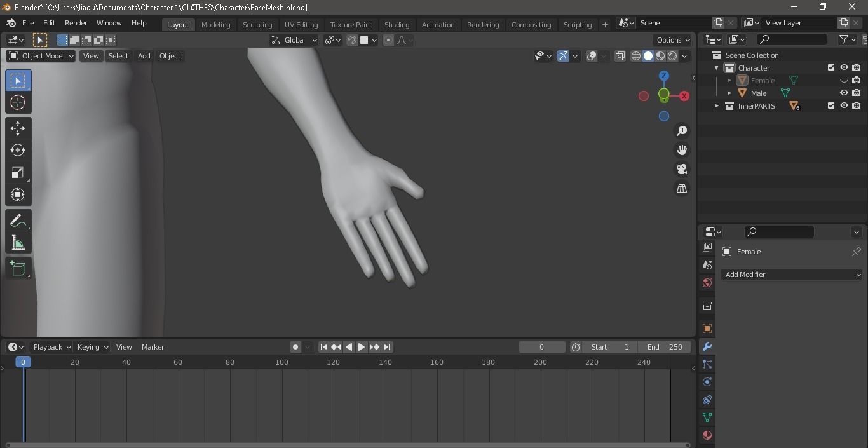Click the End frame 250 field
868x448 pixels.
pyautogui.click(x=665, y=347)
